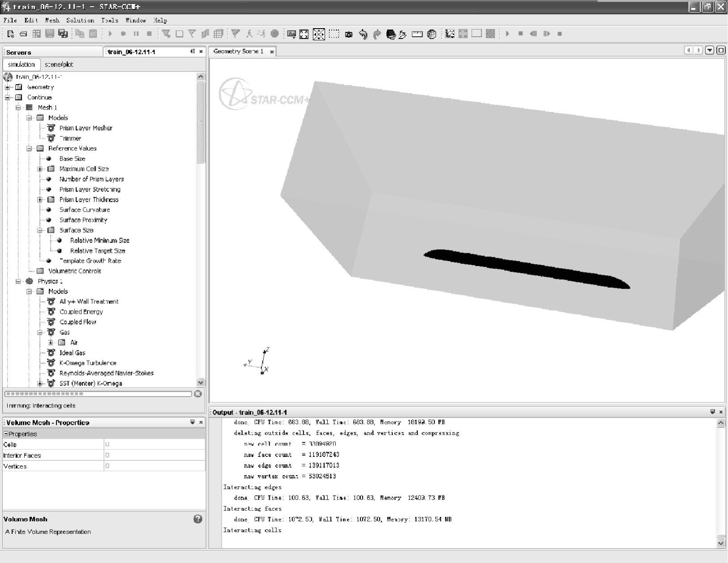
Task: Click the help question mark in Volume Mesh panel
Action: [197, 519]
